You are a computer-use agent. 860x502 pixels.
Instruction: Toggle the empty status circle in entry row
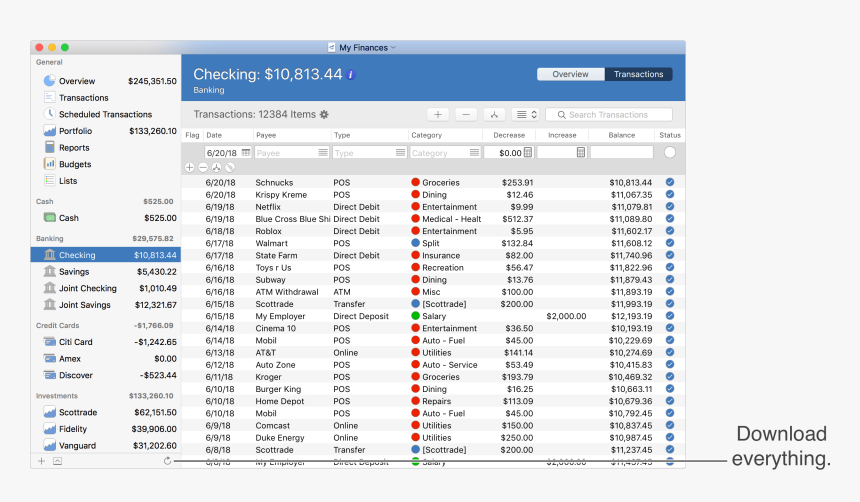pyautogui.click(x=669, y=153)
